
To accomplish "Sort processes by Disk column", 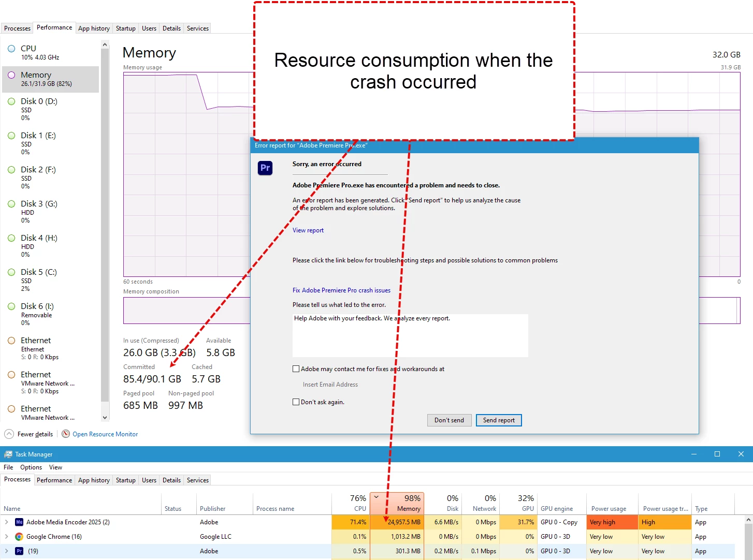I will click(443, 503).
